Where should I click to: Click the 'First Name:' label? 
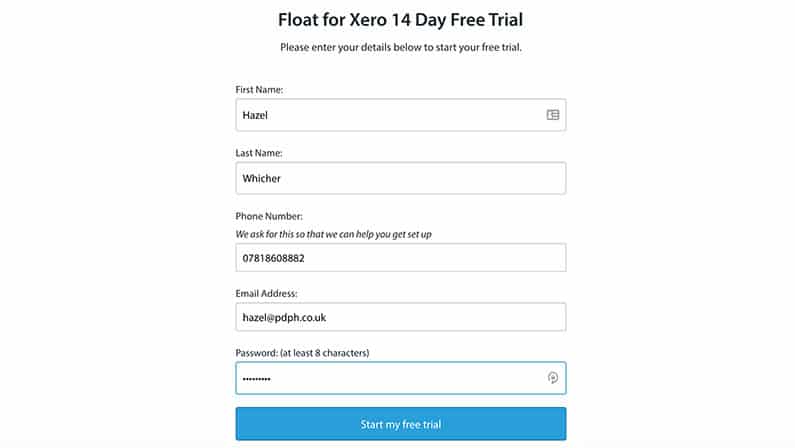(x=259, y=90)
